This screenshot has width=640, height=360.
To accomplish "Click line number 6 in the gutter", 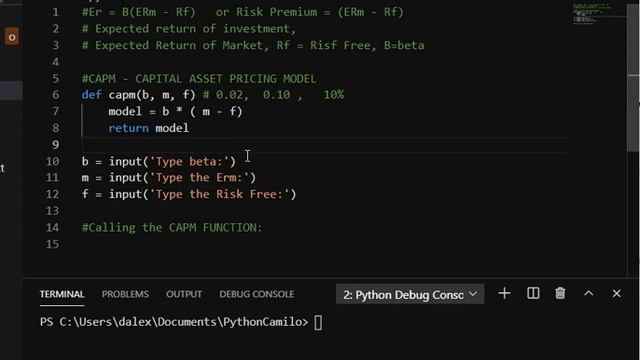I will click(x=56, y=95).
